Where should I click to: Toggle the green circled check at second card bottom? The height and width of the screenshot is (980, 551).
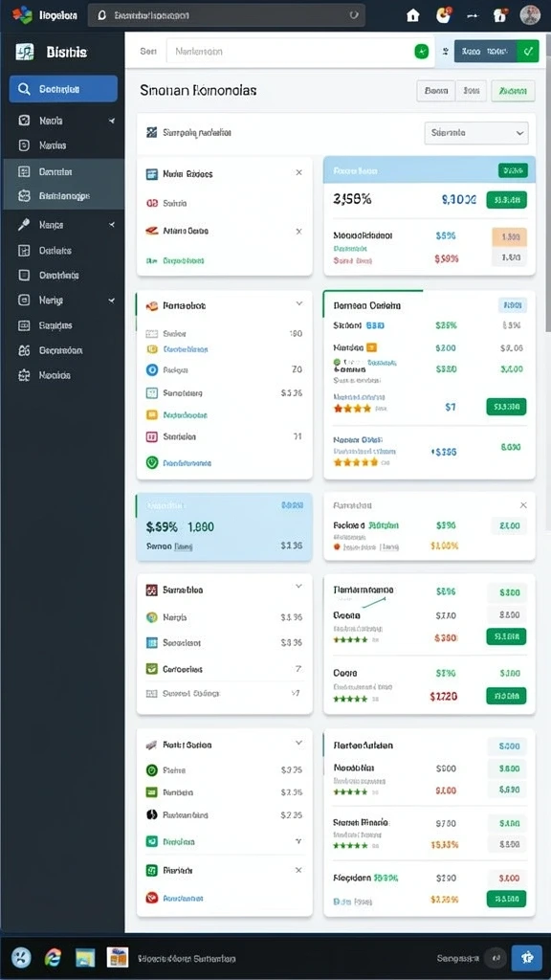pyautogui.click(x=151, y=462)
